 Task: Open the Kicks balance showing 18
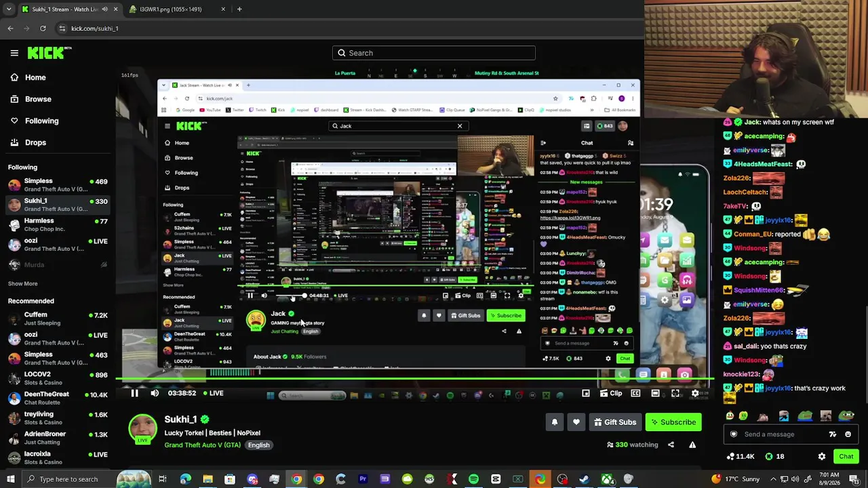pyautogui.click(x=774, y=457)
